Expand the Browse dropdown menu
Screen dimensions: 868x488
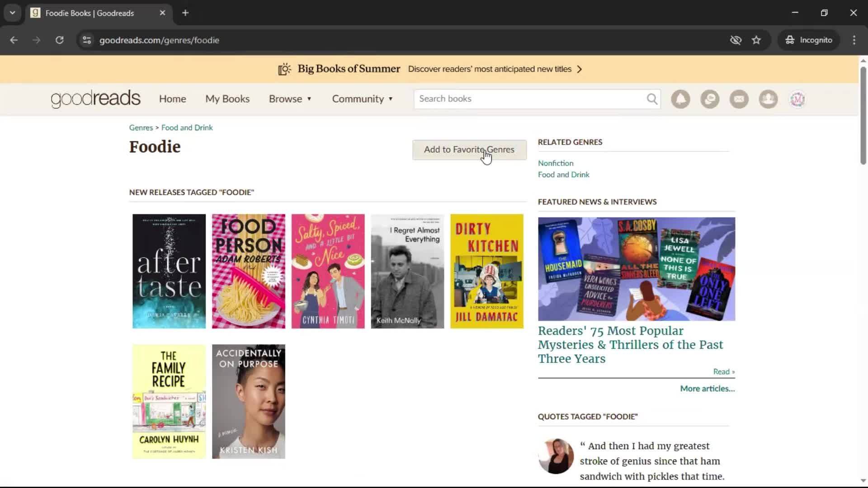click(290, 99)
